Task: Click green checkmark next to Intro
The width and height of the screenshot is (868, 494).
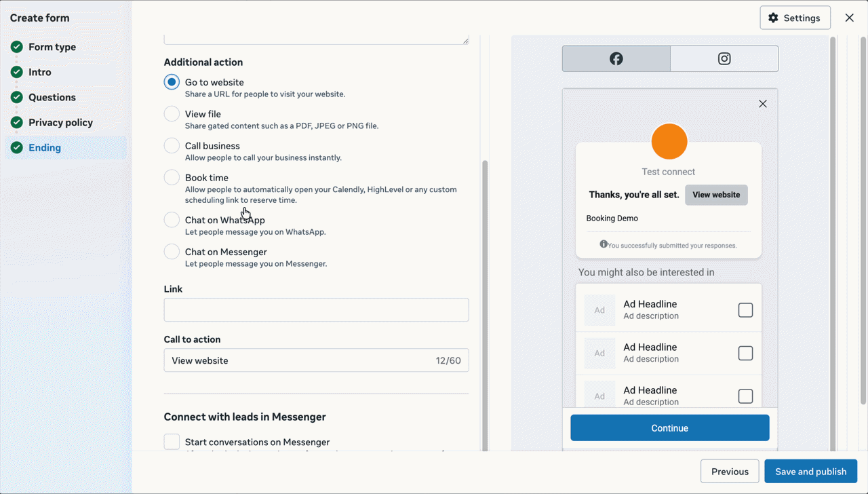Action: pyautogui.click(x=17, y=72)
